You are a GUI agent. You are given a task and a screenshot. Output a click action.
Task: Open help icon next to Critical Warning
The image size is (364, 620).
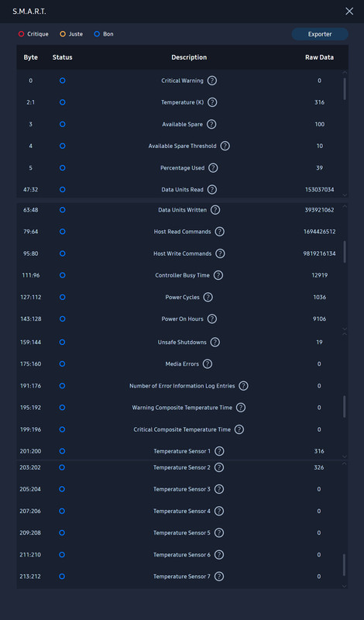[x=212, y=81]
